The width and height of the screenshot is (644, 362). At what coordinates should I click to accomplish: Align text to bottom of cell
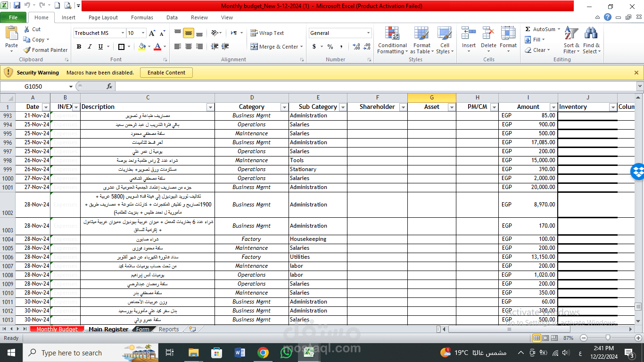(x=199, y=33)
